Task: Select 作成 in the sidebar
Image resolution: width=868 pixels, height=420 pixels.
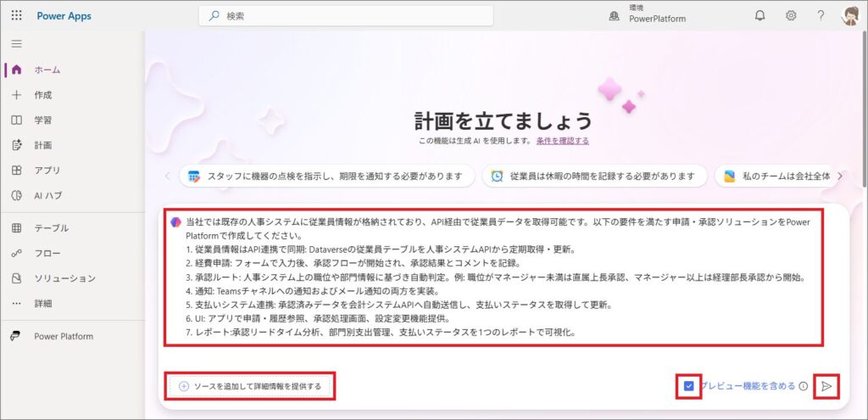Action: [x=42, y=95]
